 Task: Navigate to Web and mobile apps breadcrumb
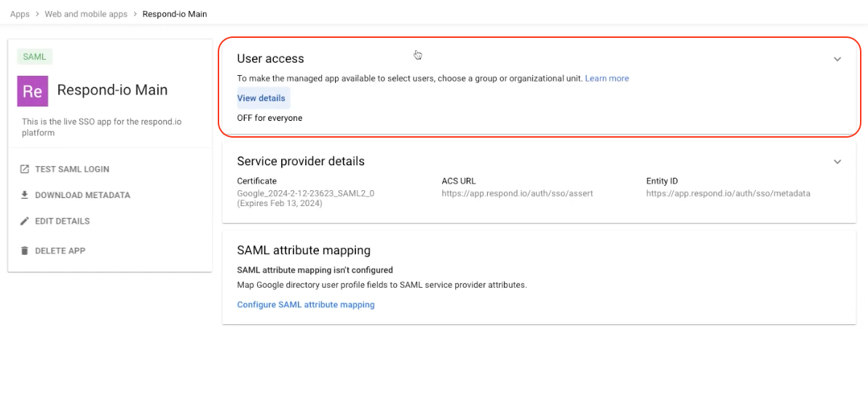click(x=85, y=14)
